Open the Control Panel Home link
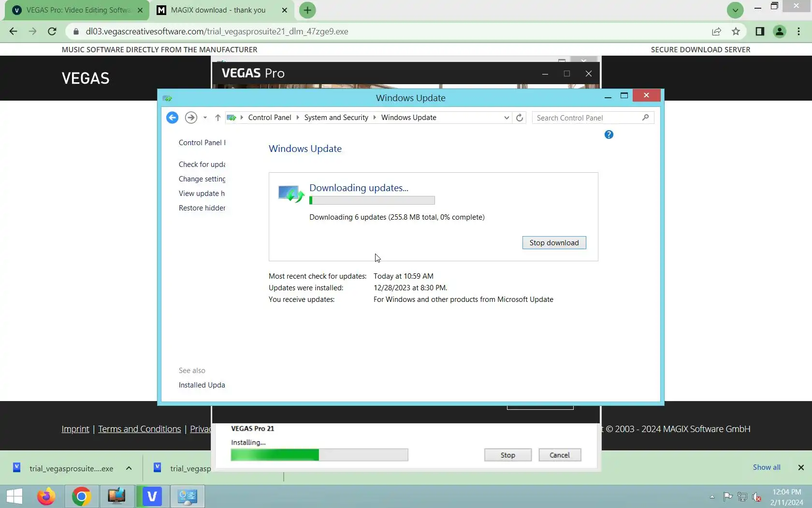 (x=202, y=143)
